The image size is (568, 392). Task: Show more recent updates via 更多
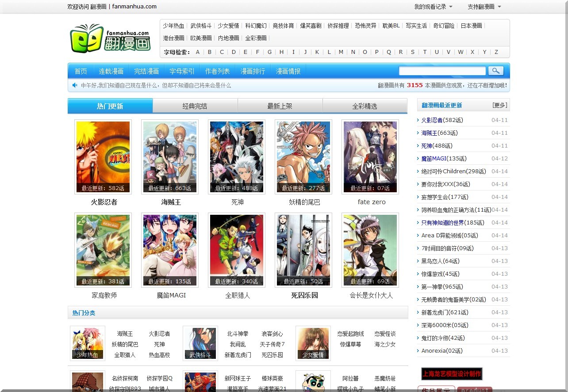[499, 105]
